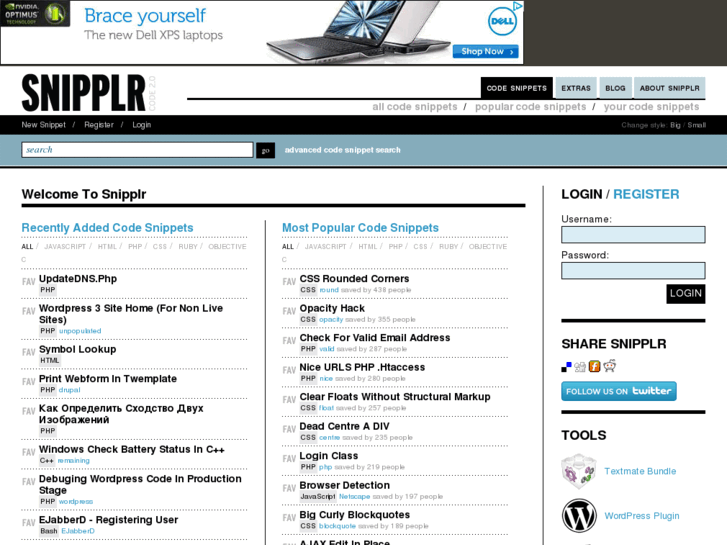Open the Textmate Bundle box icon
This screenshot has width=727, height=545.
(x=579, y=471)
